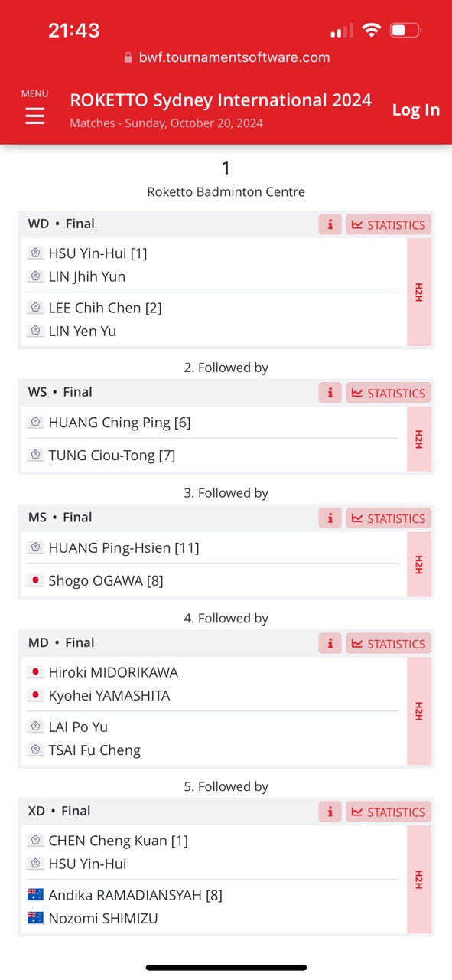View STATISTICS for the WD Final
The height and width of the screenshot is (980, 452).
point(389,224)
